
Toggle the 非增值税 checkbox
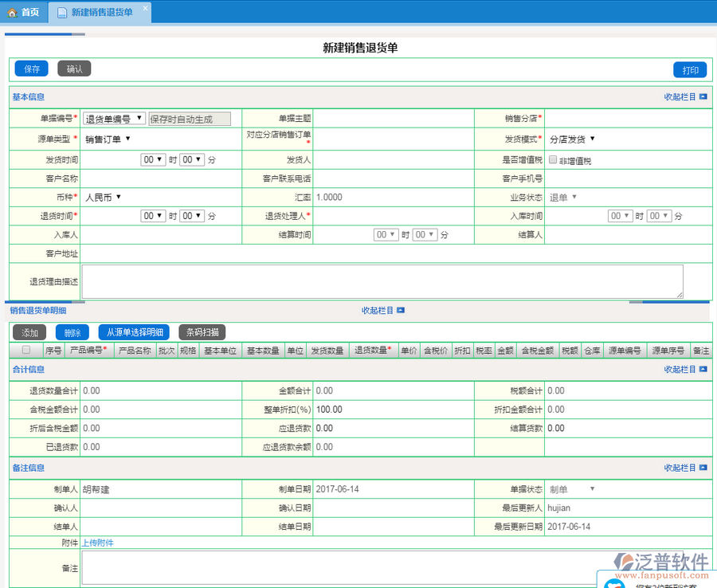click(x=553, y=160)
